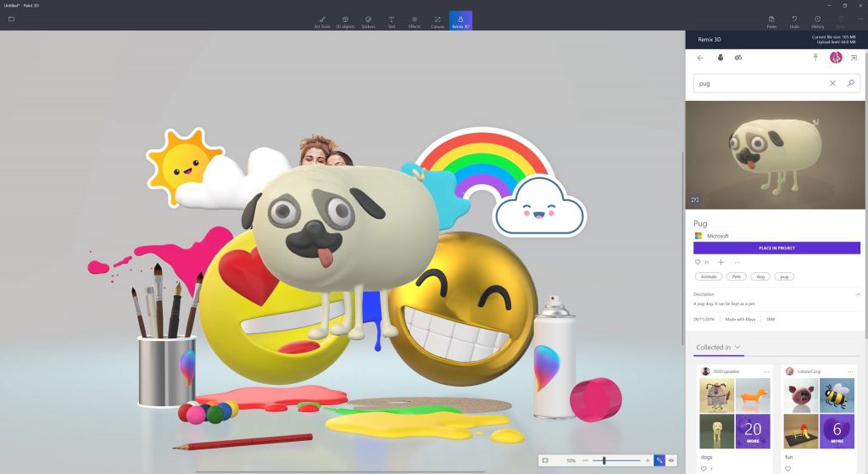
Task: Go back with the Remix 3D arrow
Action: [x=700, y=58]
